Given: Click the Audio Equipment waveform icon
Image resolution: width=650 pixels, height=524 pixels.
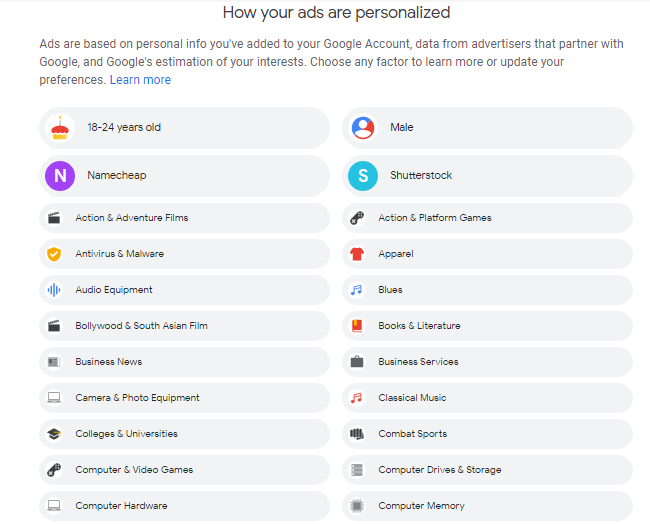Looking at the screenshot, I should tap(54, 290).
